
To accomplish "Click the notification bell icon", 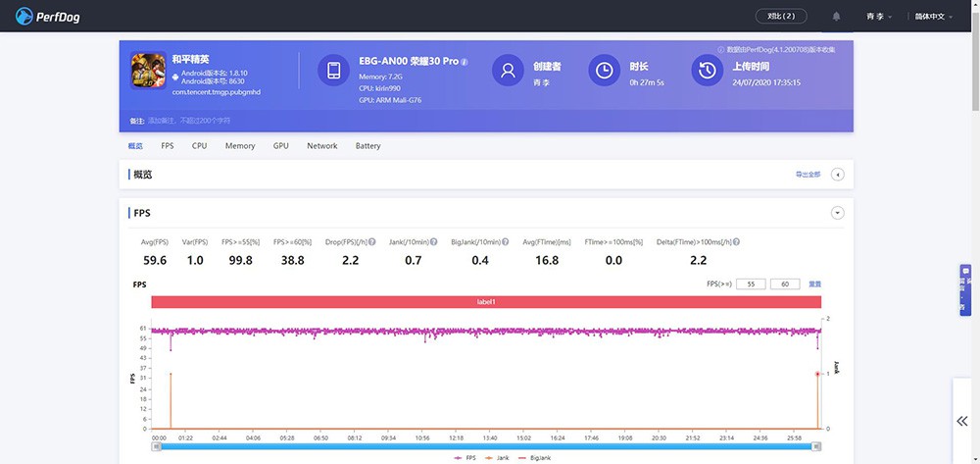I will 836,17.
